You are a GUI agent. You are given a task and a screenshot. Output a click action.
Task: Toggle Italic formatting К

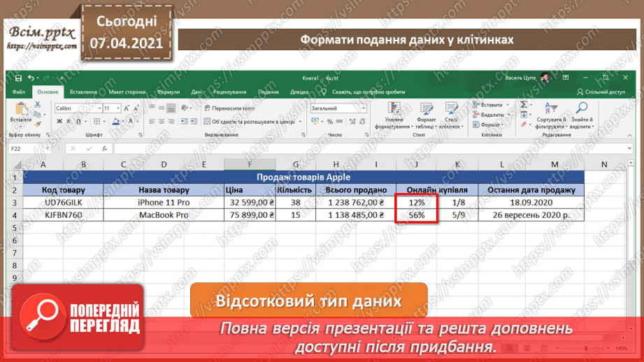tap(69, 122)
